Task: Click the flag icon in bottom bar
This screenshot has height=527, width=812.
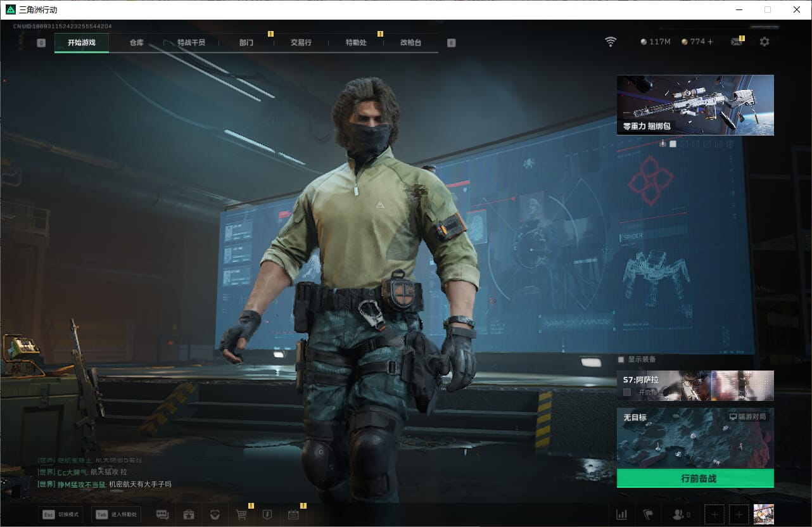Action: 648,514
